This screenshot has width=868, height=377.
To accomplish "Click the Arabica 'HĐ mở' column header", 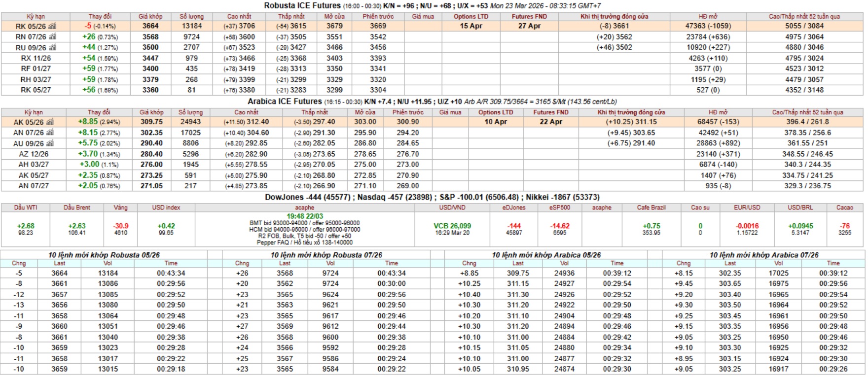I will pos(718,112).
